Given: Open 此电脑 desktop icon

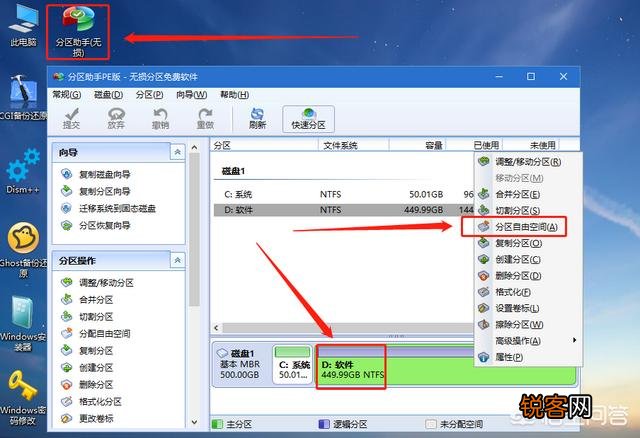Looking at the screenshot, I should (x=24, y=25).
